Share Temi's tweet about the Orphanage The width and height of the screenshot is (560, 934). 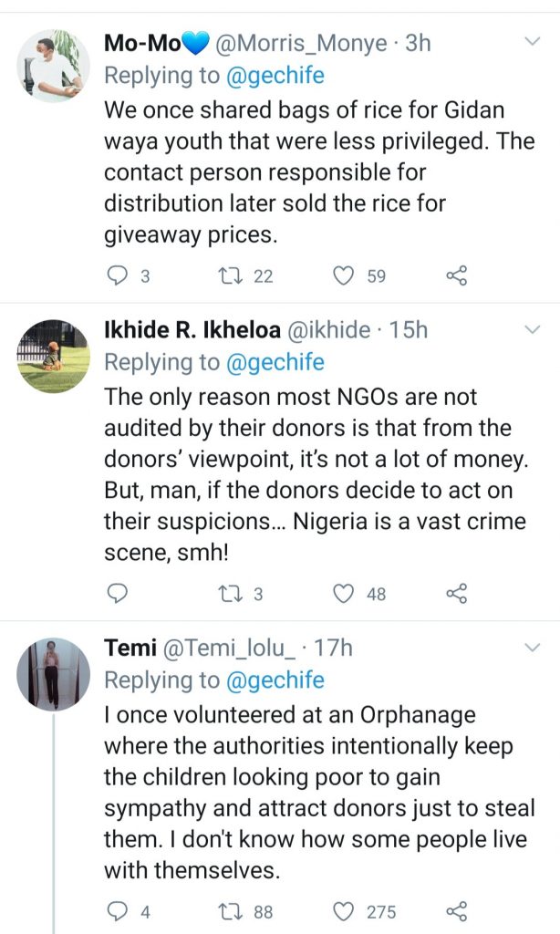457,911
